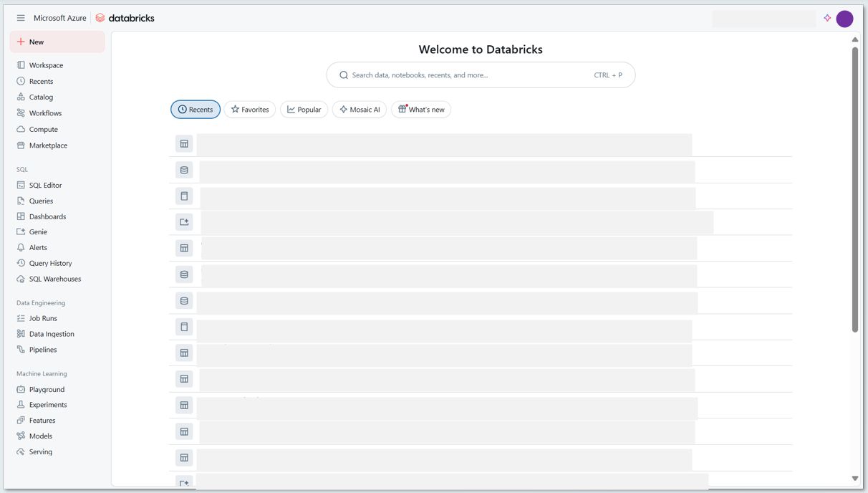Image resolution: width=868 pixels, height=493 pixels.
Task: Select the Popular tab
Action: pos(304,110)
